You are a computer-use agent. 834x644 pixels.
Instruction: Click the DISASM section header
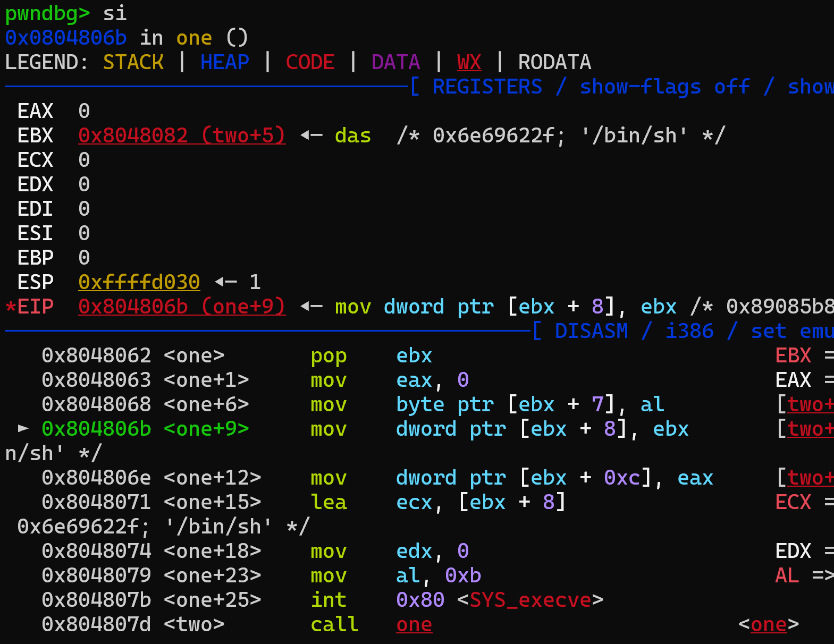coord(591,331)
